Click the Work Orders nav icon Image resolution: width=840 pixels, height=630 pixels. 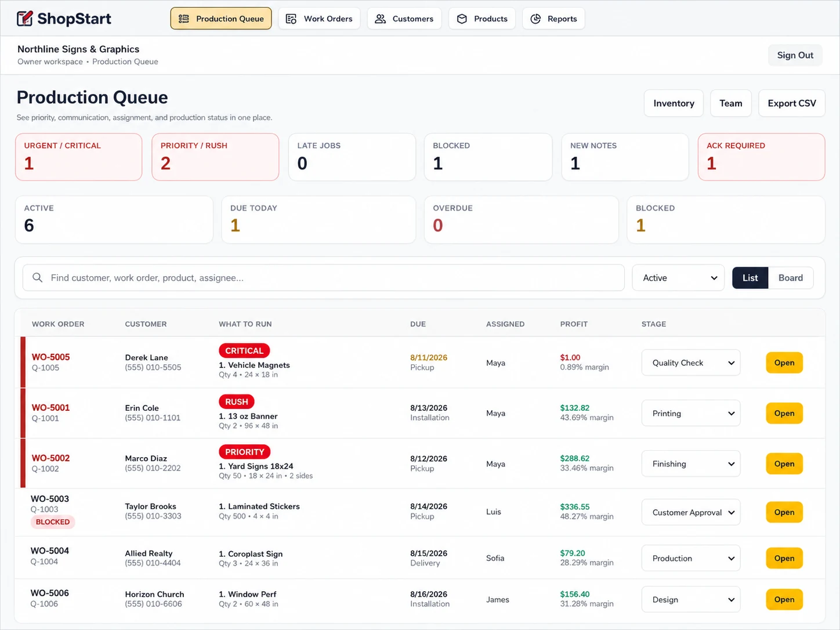coord(291,19)
